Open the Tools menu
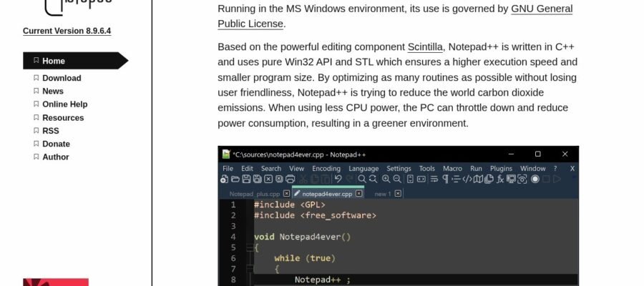This screenshot has width=644, height=286. pos(426,168)
